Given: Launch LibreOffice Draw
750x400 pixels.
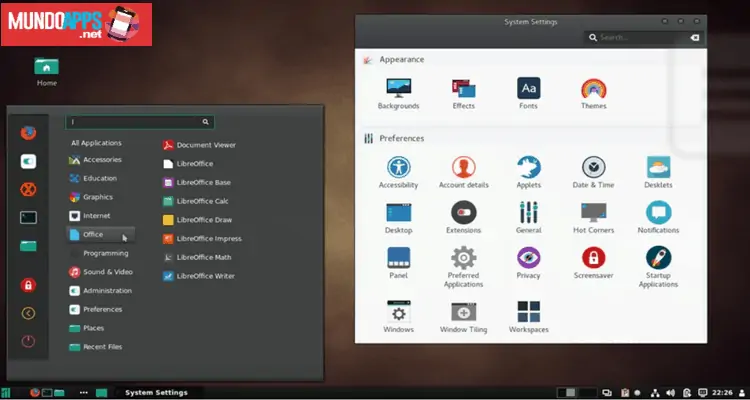Looking at the screenshot, I should tap(198, 220).
